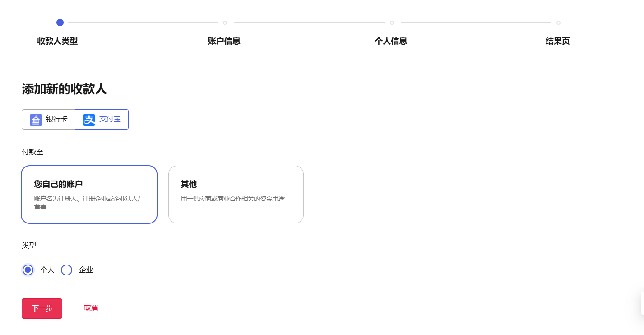Click the progress bar between 账户信息 and 个人信息

point(308,23)
